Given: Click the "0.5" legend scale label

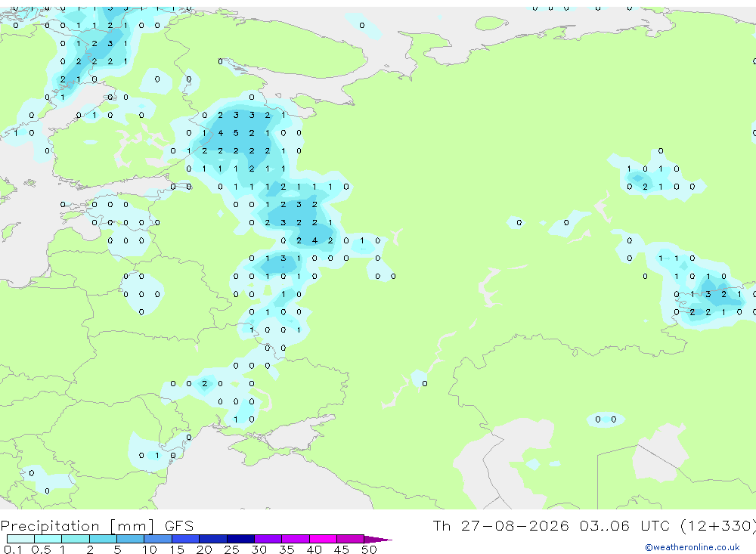Looking at the screenshot, I should (41, 549).
